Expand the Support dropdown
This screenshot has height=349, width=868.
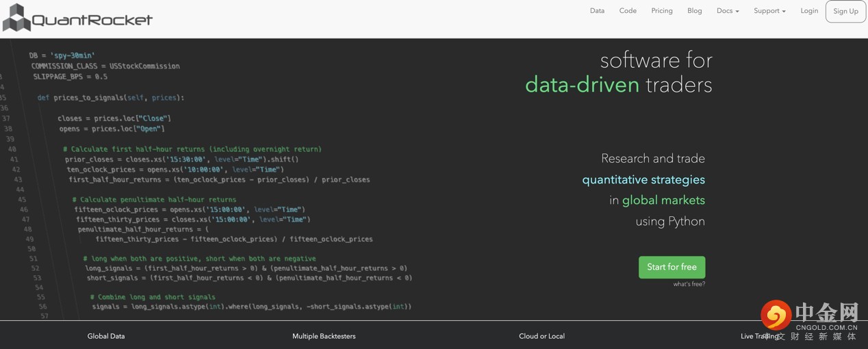pyautogui.click(x=769, y=11)
